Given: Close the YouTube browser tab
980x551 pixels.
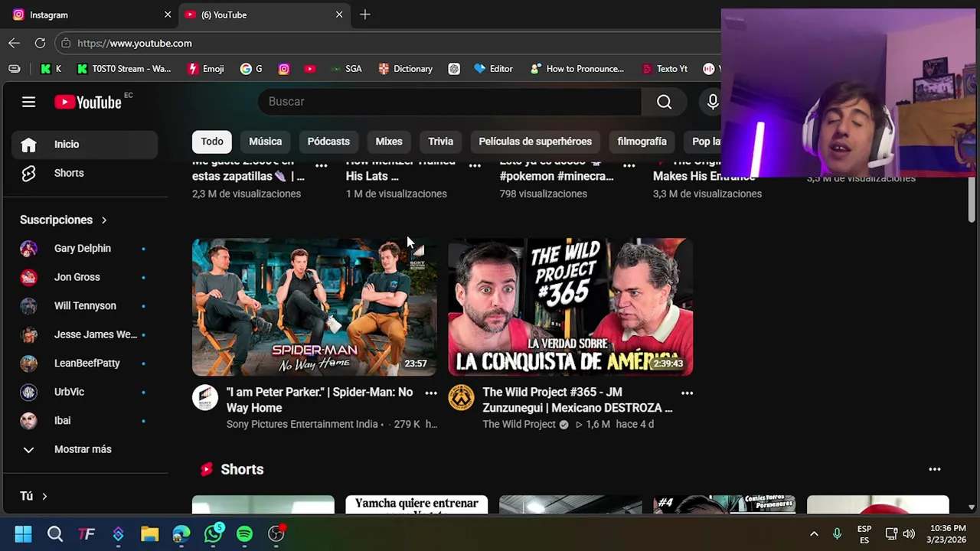Looking at the screenshot, I should point(339,15).
